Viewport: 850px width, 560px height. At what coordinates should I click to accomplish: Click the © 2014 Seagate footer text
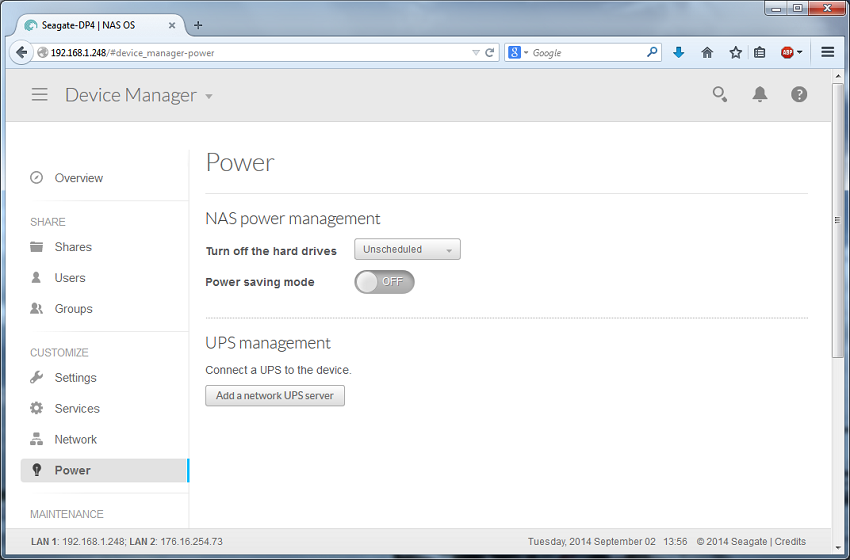[x=732, y=542]
